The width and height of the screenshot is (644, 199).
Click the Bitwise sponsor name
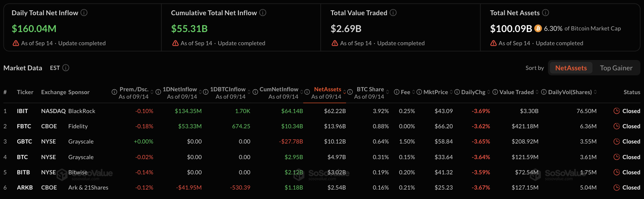78,172
